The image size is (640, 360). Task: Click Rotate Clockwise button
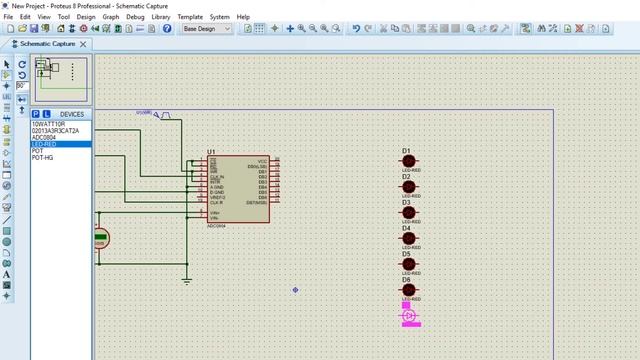(x=22, y=64)
